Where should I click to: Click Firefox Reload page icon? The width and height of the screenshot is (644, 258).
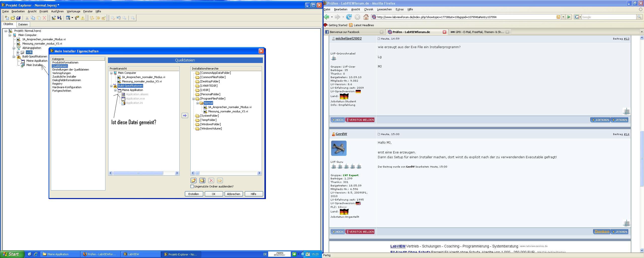(x=349, y=17)
